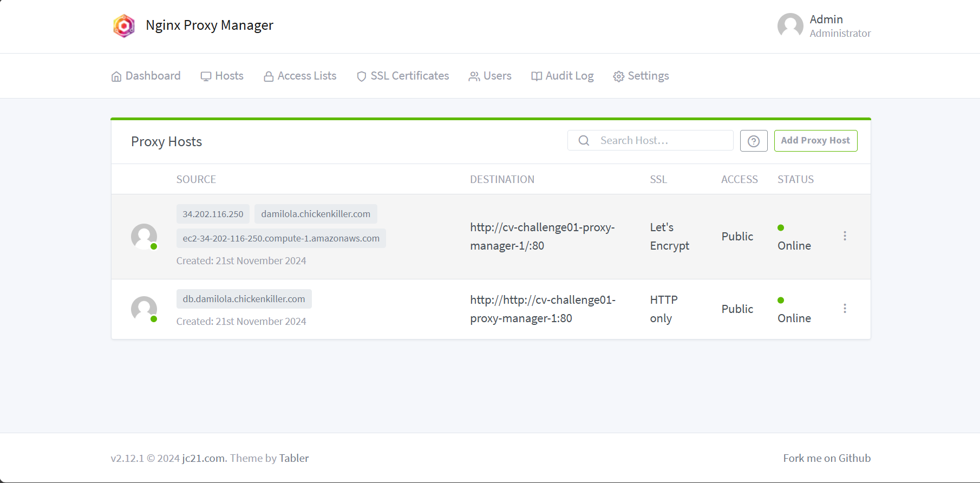Screen dimensions: 980x483
Task: Click Fork me on Github link
Action: pos(827,458)
